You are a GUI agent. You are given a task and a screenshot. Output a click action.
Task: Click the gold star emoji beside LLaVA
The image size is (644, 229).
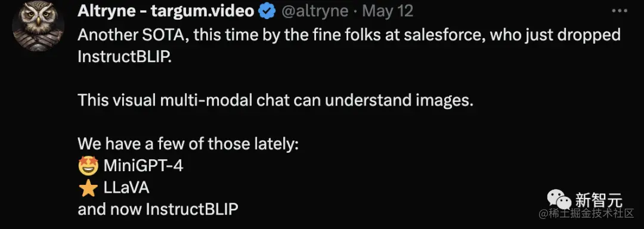(88, 188)
